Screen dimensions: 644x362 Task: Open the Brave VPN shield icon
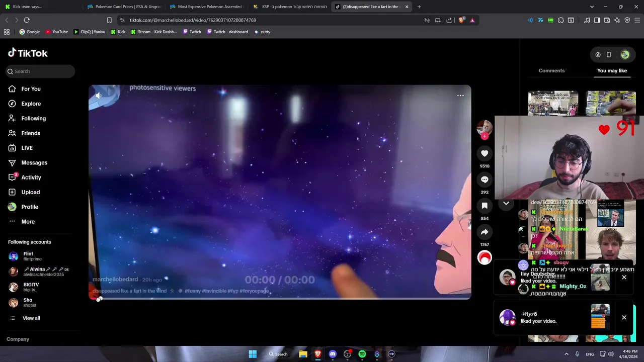click(x=627, y=20)
